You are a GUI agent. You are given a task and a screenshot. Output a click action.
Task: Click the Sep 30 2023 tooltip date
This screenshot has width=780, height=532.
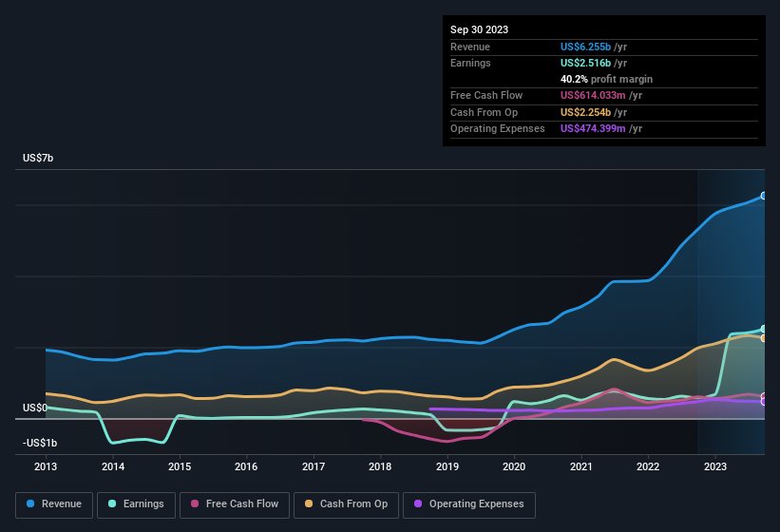[479, 29]
